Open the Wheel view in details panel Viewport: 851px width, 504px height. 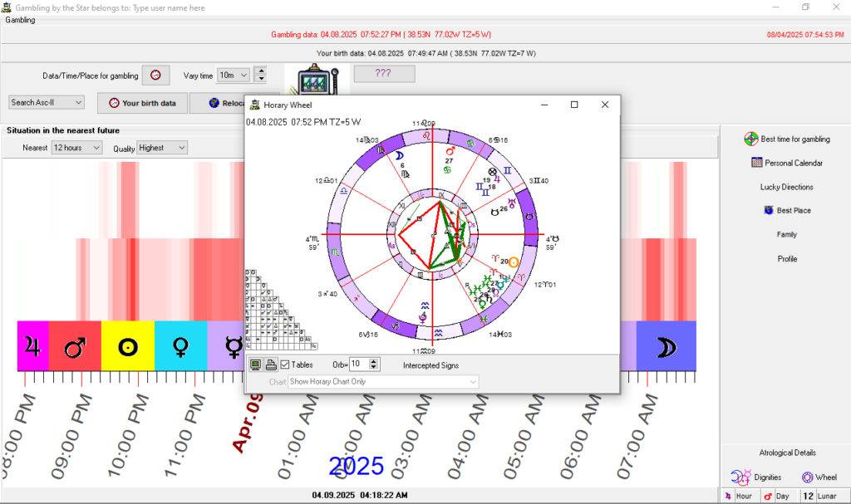[819, 477]
